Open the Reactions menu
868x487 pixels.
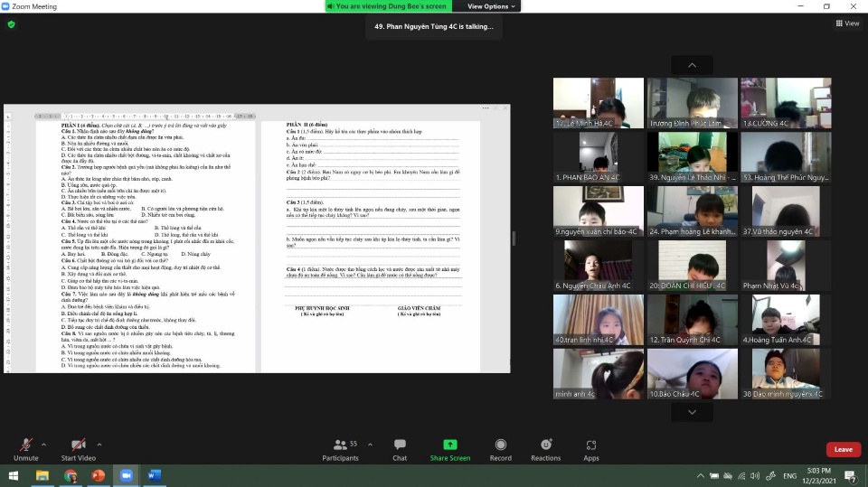point(545,445)
